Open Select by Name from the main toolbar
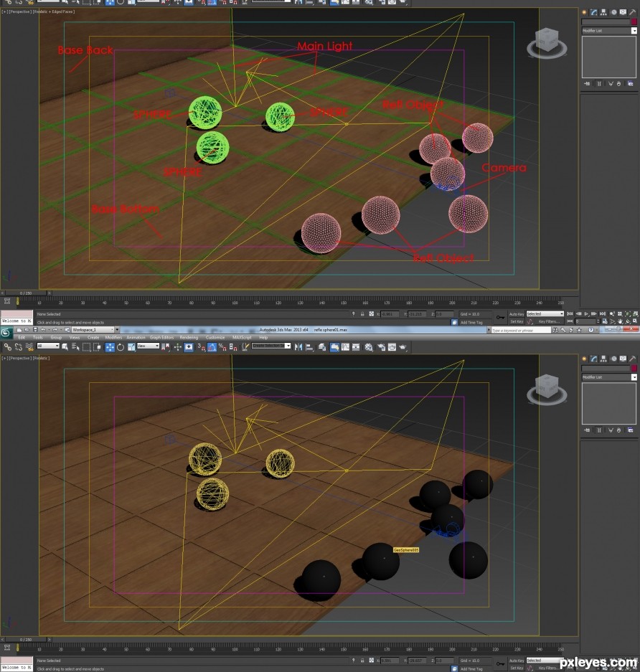Image resolution: width=640 pixels, height=672 pixels. click(x=75, y=346)
